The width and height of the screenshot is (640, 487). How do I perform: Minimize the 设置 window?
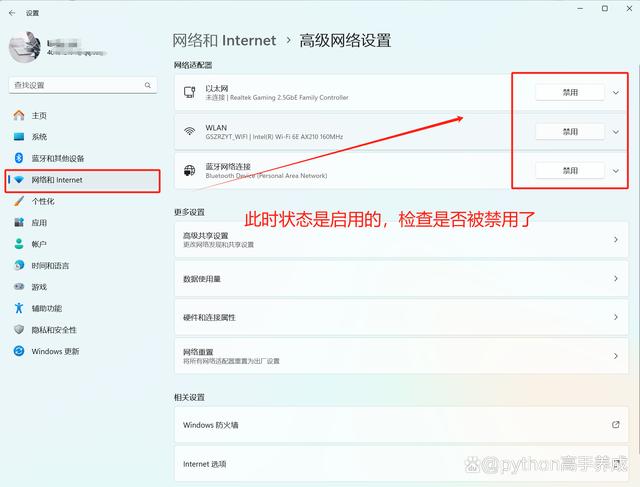(580, 9)
